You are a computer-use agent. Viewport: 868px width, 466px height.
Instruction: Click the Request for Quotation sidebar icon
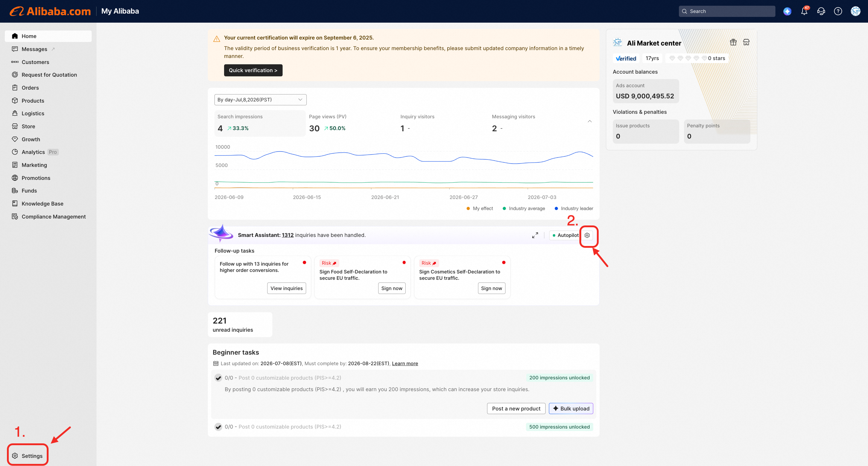(x=15, y=75)
